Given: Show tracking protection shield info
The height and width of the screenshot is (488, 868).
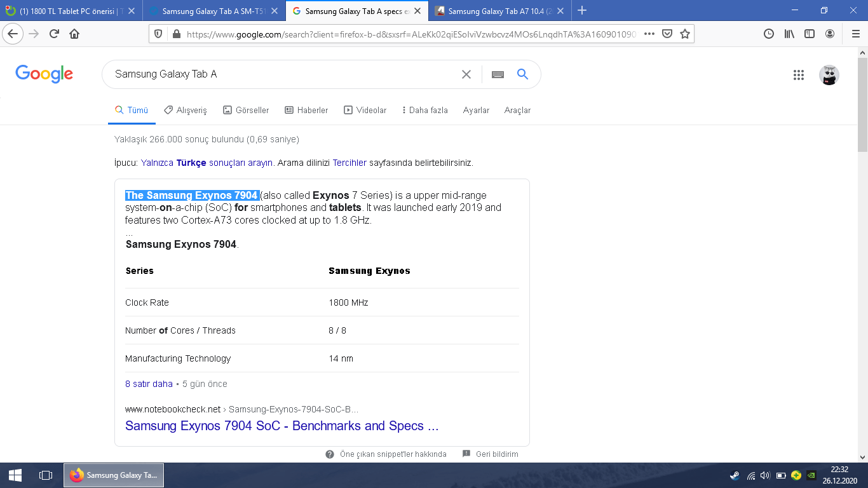Looking at the screenshot, I should click(159, 34).
